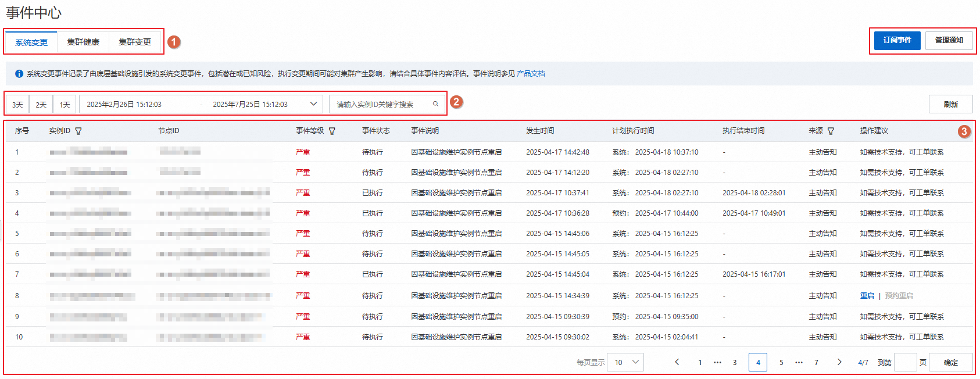Viewport: 980px width, 379px height.
Task: Click end time 2025-04-18 02:28:01
Action: click(754, 193)
